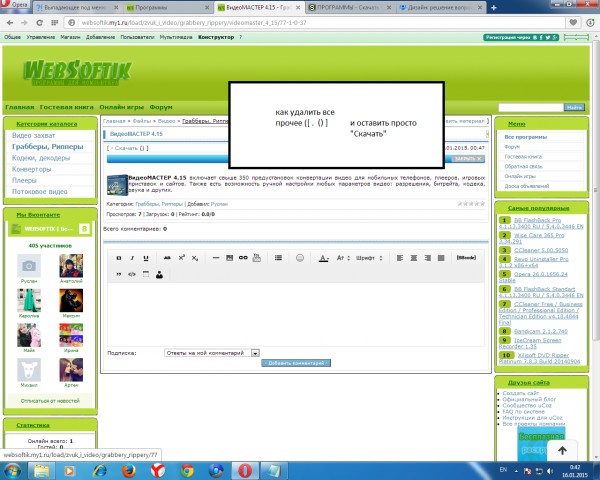The height and width of the screenshot is (480, 600).
Task: Apply superscript formatting in editor
Action: point(181,258)
